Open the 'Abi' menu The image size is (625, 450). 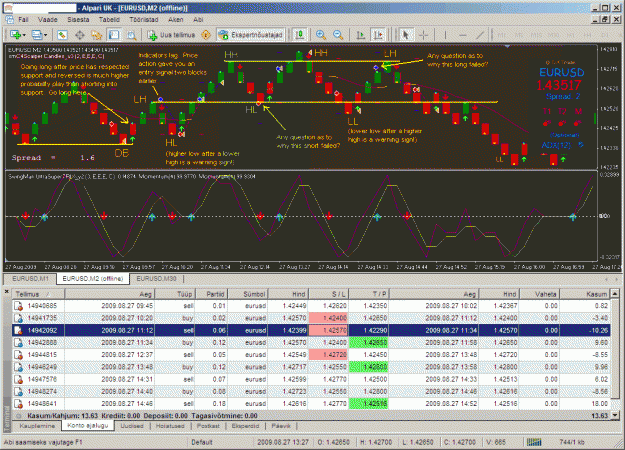tap(198, 20)
